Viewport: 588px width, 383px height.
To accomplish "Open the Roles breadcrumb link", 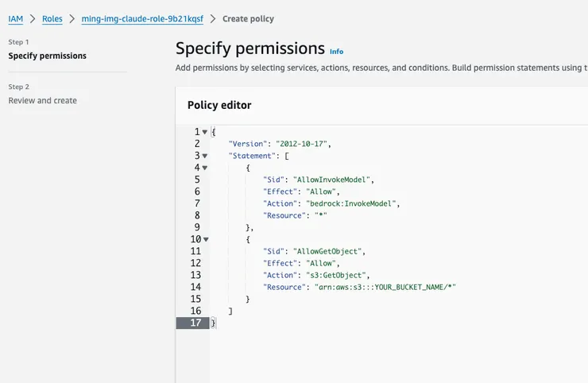I will pos(52,18).
